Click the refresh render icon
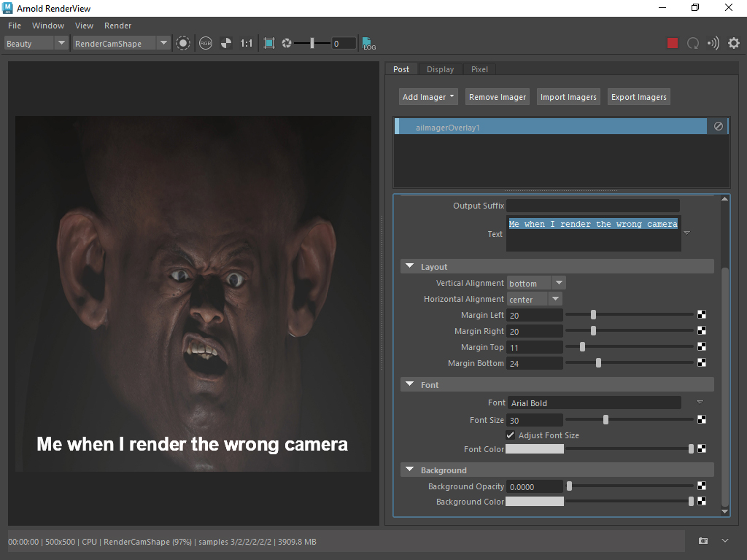The image size is (747, 560). [x=693, y=43]
